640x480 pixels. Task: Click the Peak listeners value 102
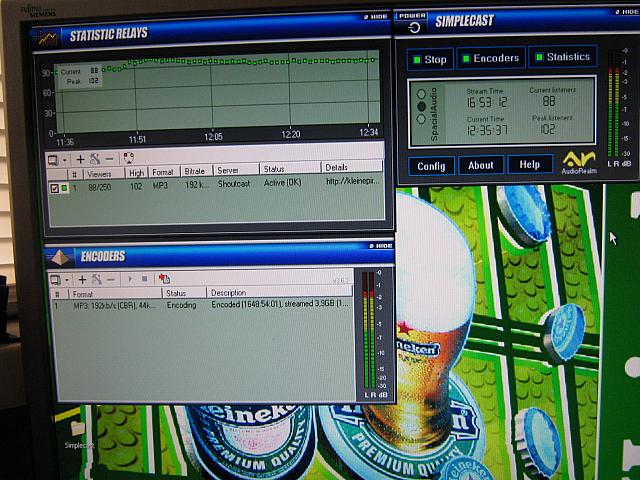[547, 129]
